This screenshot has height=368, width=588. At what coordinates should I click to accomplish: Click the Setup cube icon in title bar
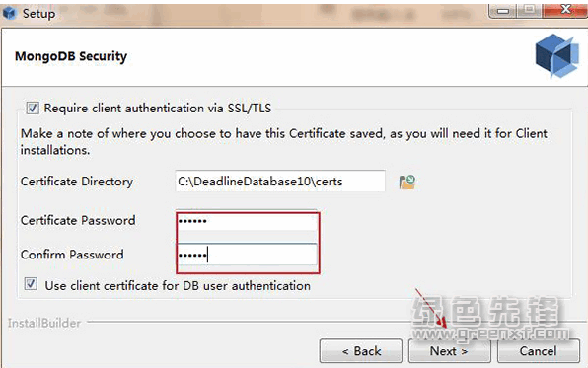(x=10, y=13)
